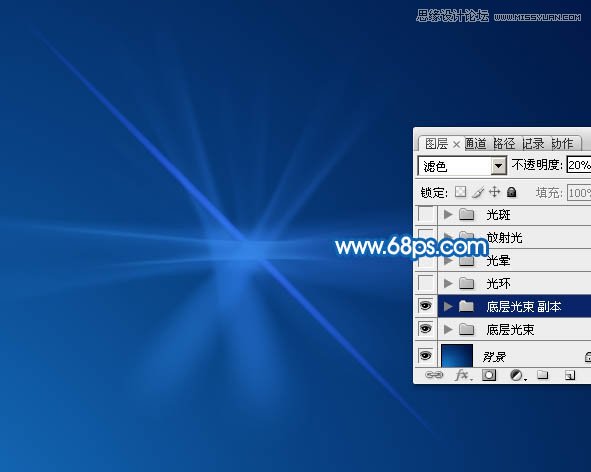Click the link layers icon
Screen dimensions: 591x472
point(434,375)
